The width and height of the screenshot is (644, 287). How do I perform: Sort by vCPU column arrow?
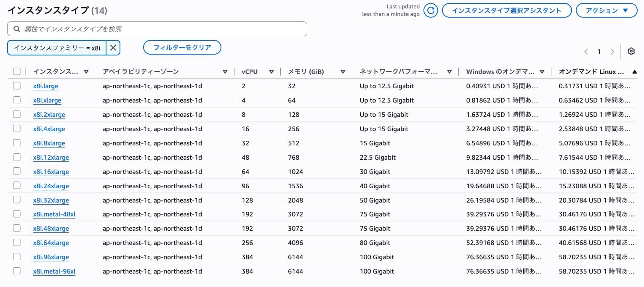271,72
